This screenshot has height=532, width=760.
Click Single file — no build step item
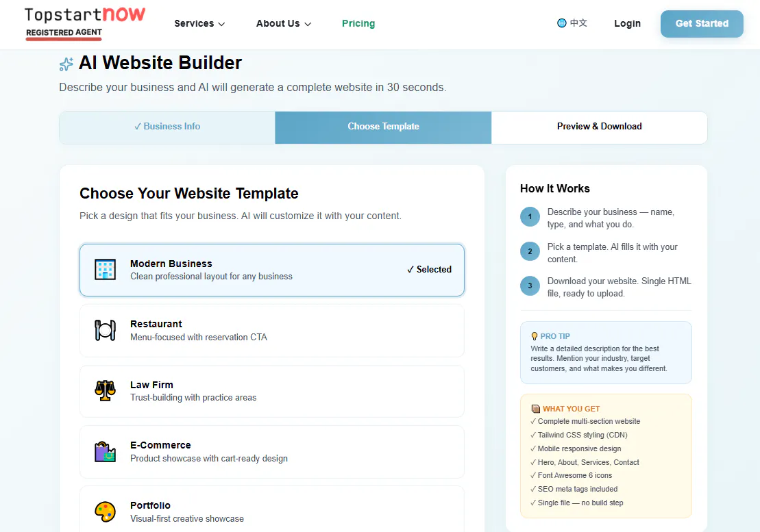[x=577, y=503]
